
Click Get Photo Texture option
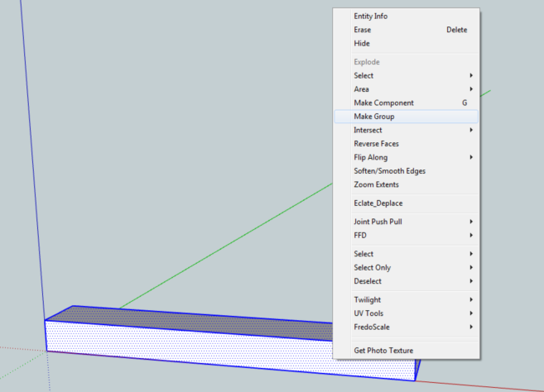tap(383, 351)
